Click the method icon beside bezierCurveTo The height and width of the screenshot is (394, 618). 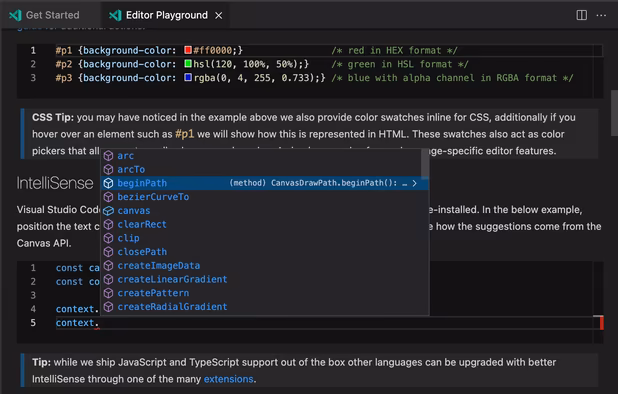[108, 197]
